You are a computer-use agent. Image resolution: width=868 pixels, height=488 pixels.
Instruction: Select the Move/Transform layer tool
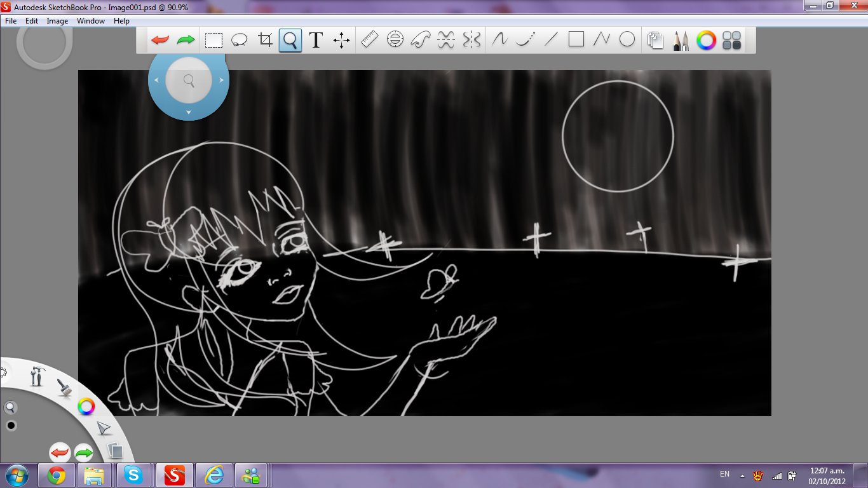click(x=342, y=41)
